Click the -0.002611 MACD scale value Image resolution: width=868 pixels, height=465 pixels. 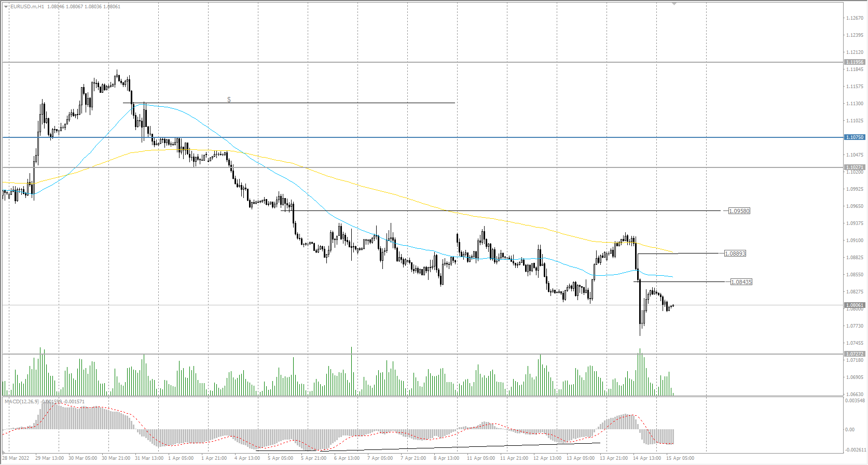click(x=855, y=450)
